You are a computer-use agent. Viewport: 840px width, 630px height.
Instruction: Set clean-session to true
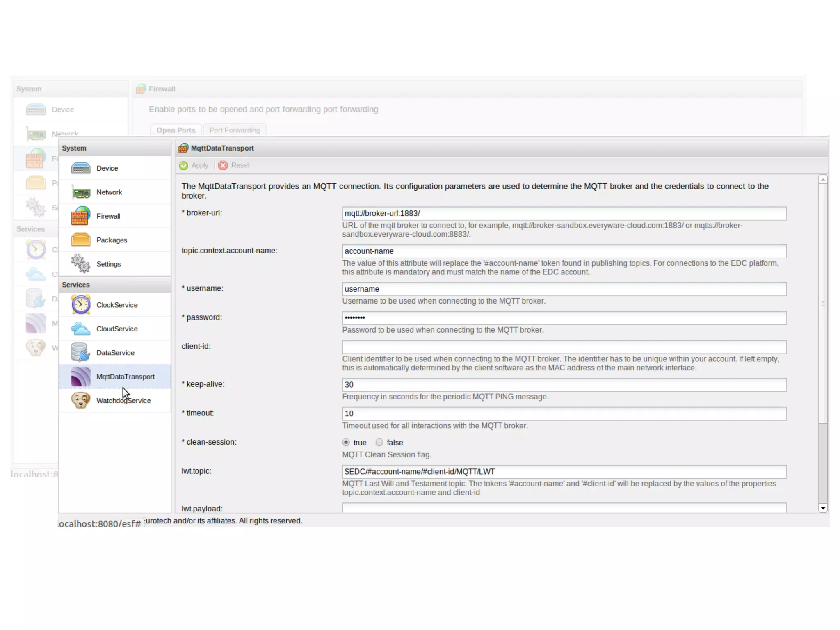tap(346, 442)
